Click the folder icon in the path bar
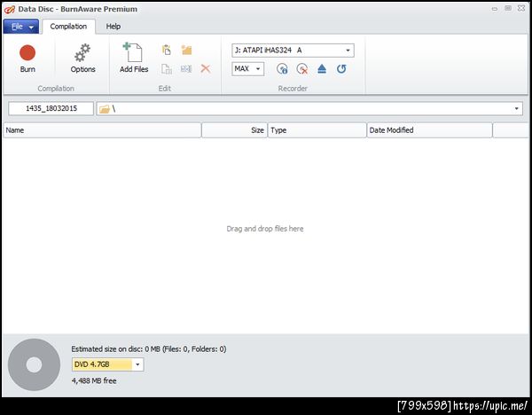This screenshot has height=415, width=532. (x=105, y=109)
